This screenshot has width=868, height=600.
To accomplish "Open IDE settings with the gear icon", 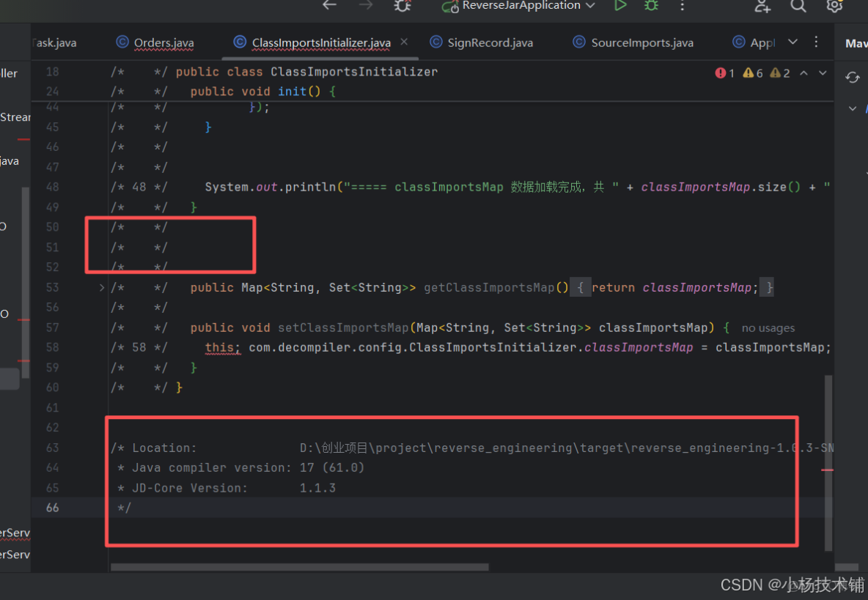I will [x=834, y=7].
